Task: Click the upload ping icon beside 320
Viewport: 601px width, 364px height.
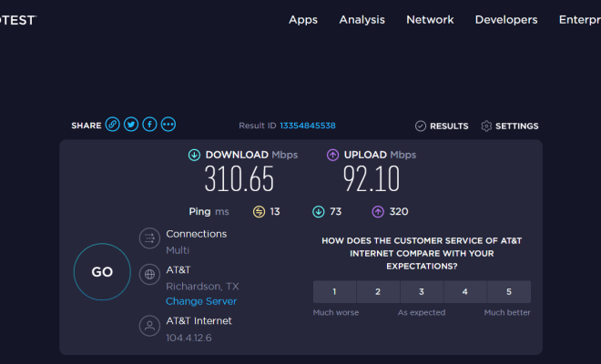Action: [378, 211]
